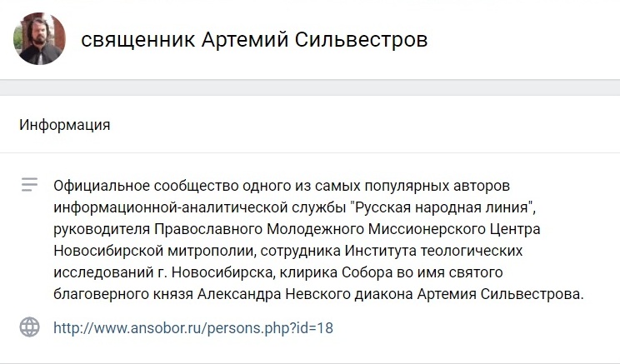
Task: Click the description lines icon
Action: click(30, 185)
